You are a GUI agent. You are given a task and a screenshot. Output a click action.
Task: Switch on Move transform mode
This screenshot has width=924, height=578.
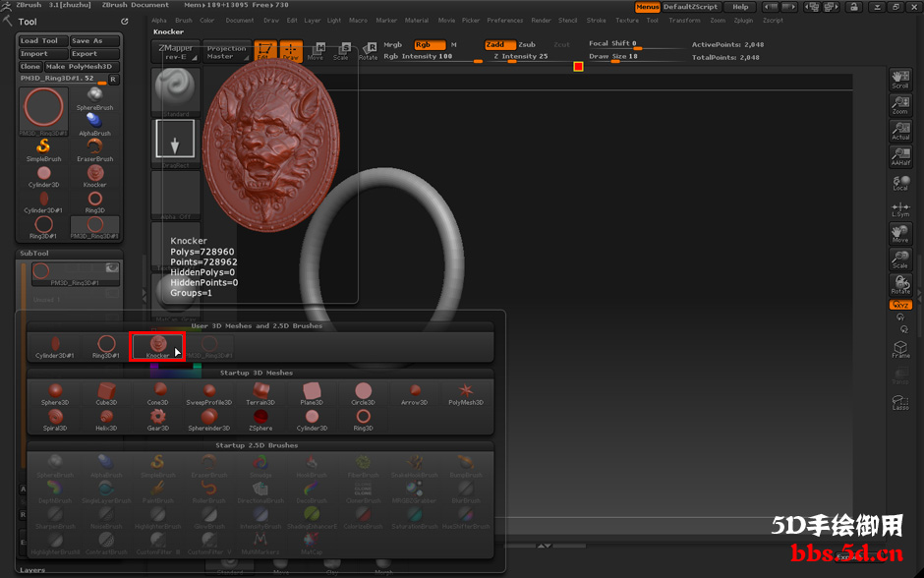[316, 51]
